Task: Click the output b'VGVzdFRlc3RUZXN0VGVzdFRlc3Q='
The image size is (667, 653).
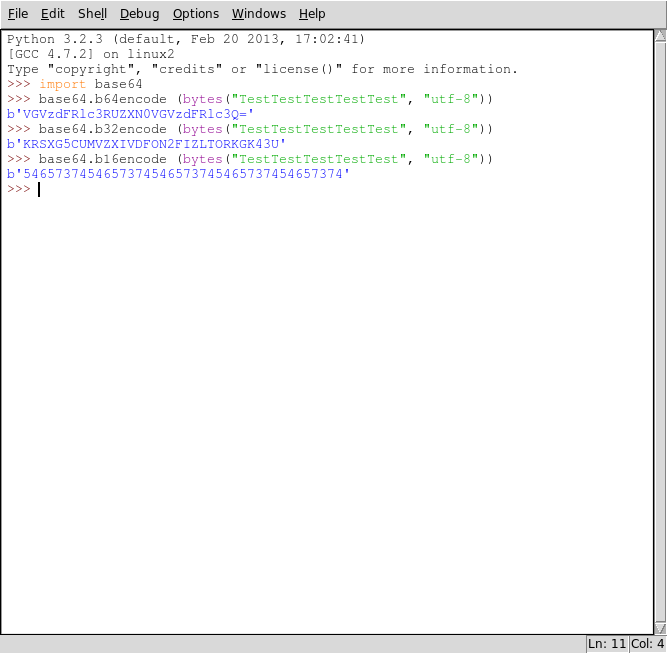Action: [x=130, y=114]
